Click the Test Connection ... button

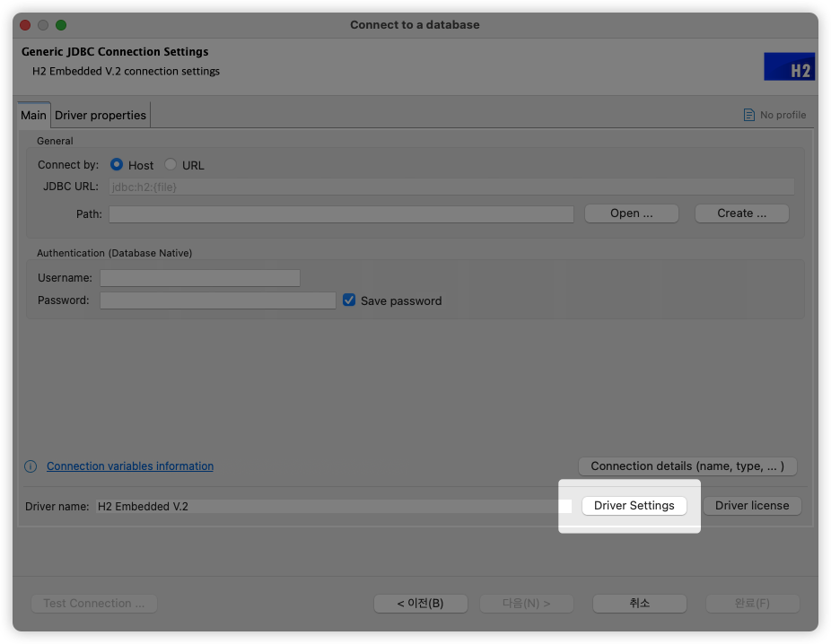[94, 604]
